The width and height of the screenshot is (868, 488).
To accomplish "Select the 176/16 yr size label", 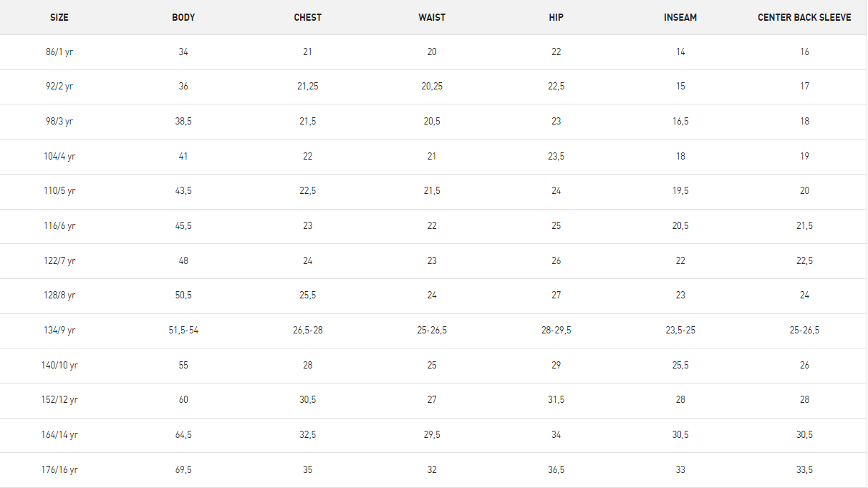I will click(59, 469).
